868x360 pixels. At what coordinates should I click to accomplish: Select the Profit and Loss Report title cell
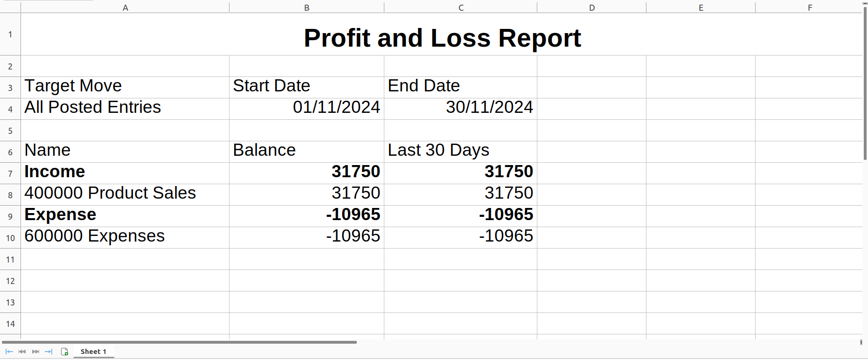pyautogui.click(x=441, y=37)
